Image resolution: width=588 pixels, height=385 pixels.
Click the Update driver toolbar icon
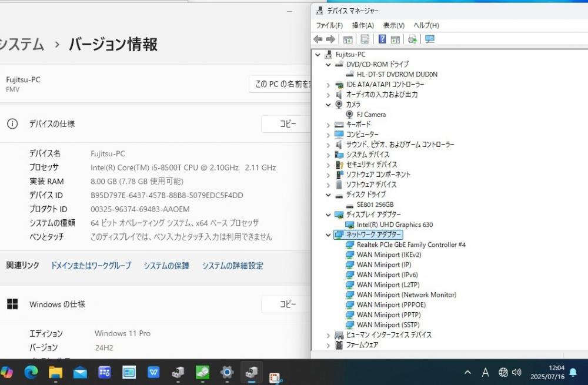(x=413, y=39)
